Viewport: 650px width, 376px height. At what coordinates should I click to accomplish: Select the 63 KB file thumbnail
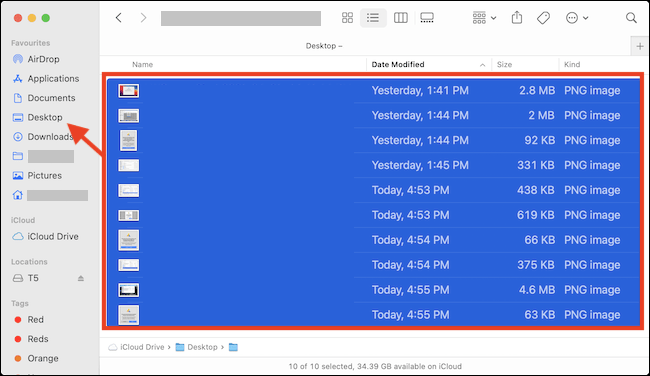pos(129,315)
